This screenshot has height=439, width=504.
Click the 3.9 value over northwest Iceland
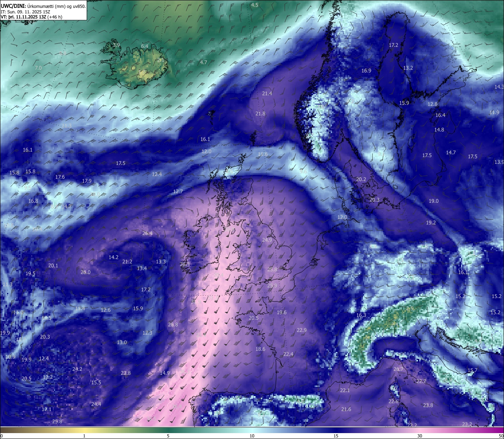point(116,45)
